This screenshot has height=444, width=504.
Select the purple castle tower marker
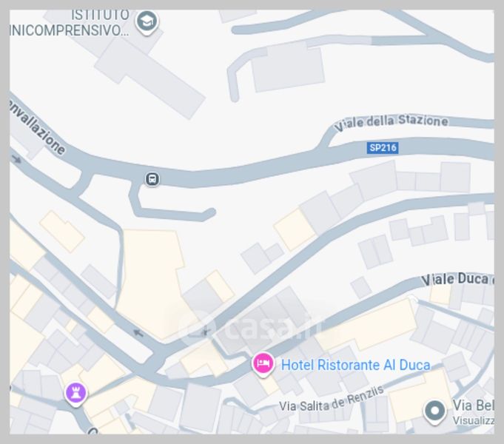(75, 393)
